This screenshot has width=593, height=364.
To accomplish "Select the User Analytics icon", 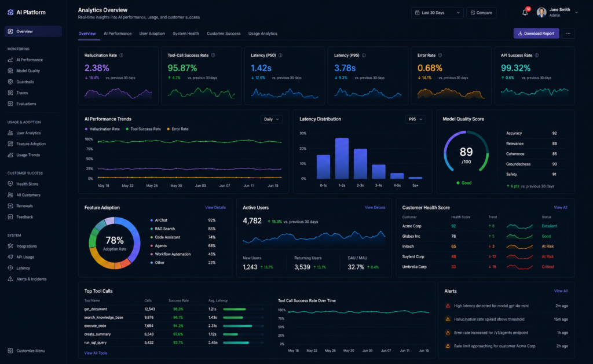I will tap(10, 133).
